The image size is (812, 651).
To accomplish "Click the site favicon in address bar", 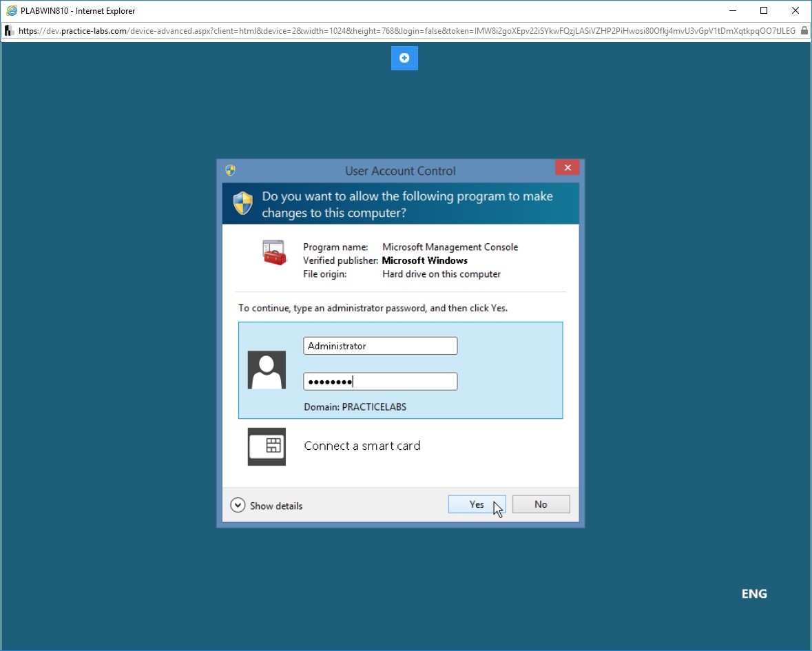I will tap(9, 31).
